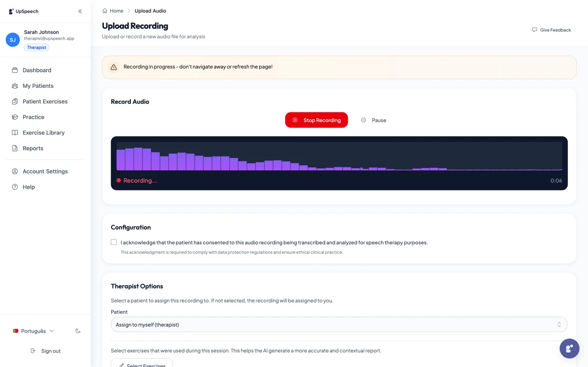Open the floating chat assistant bubble
The image size is (588, 367).
tap(569, 348)
